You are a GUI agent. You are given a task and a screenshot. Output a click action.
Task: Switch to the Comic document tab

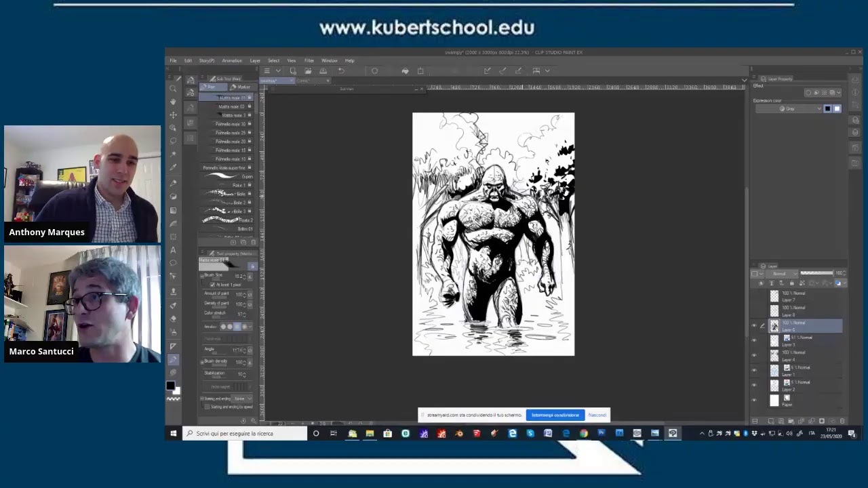click(x=312, y=81)
